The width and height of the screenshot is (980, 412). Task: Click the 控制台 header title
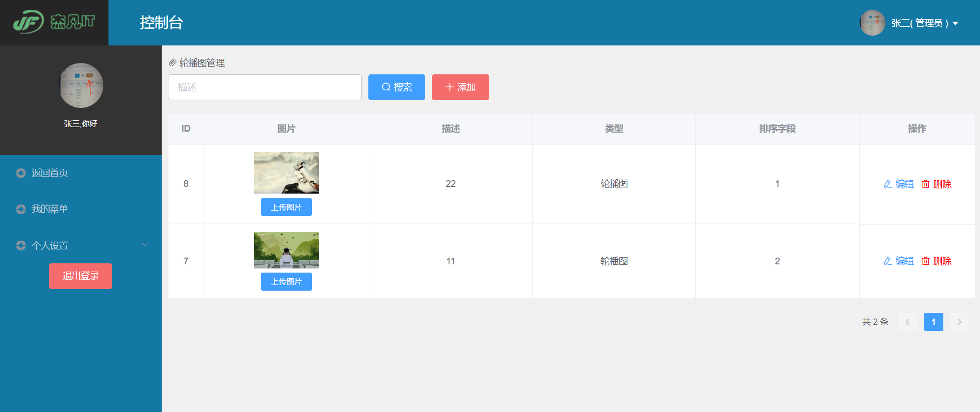(x=161, y=23)
